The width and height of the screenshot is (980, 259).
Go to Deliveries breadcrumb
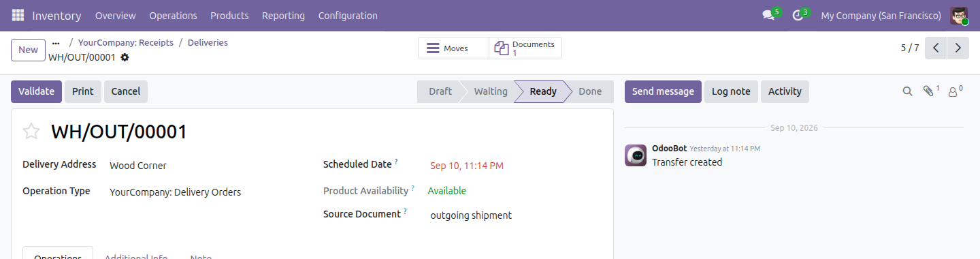[x=208, y=42]
